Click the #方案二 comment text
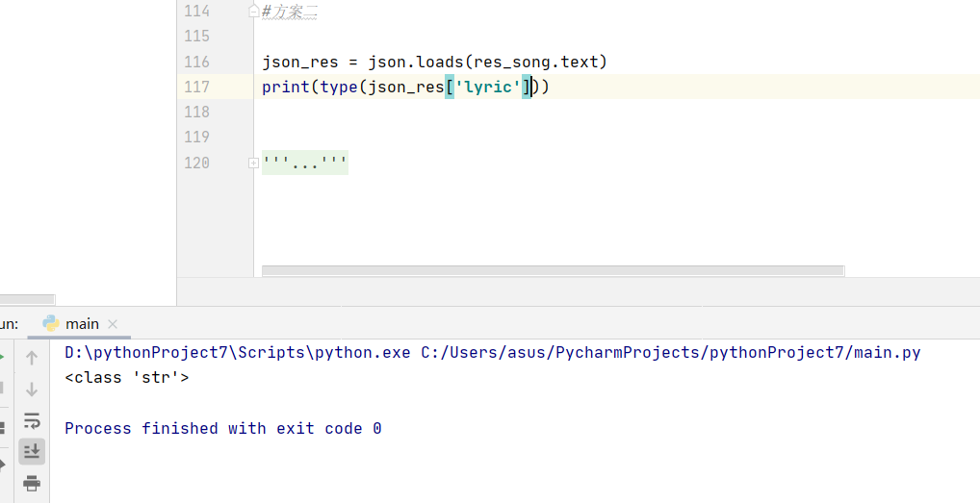This screenshot has width=980, height=503. point(290,12)
